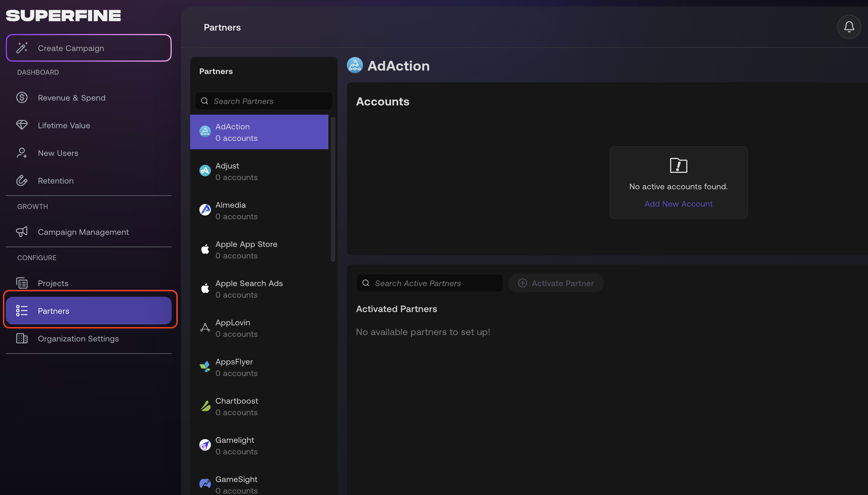The height and width of the screenshot is (495, 868).
Task: Click the Lifetime Value diamond icon
Action: click(22, 125)
